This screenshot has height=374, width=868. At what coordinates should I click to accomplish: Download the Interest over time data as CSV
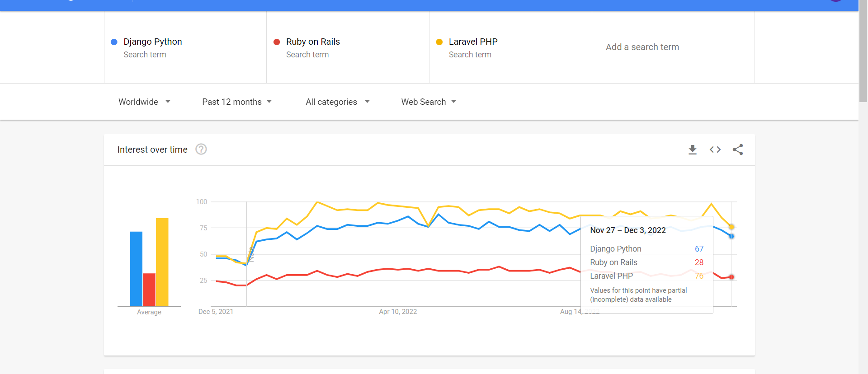[x=692, y=150]
